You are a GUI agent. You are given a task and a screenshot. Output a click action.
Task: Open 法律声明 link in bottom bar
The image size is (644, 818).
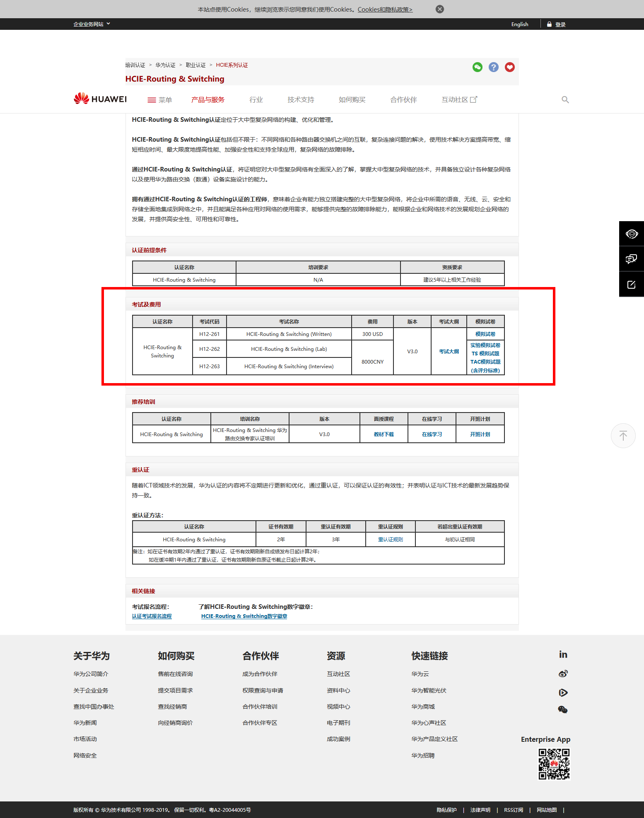click(480, 810)
